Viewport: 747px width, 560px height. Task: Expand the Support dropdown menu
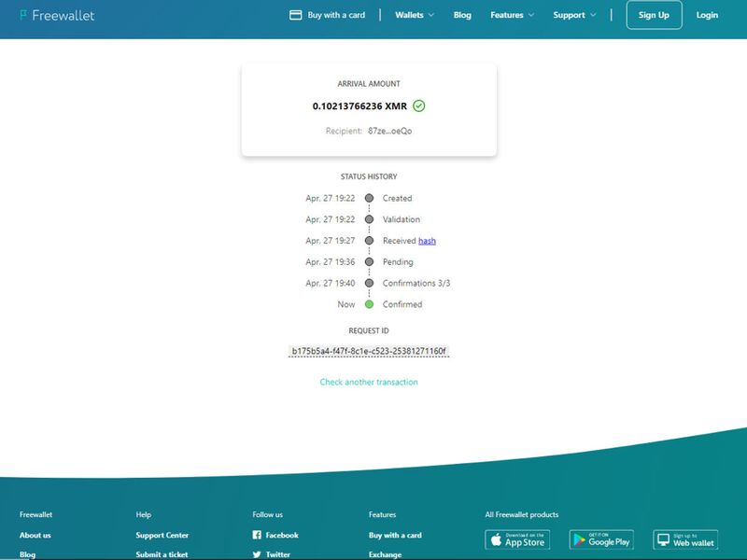574,15
